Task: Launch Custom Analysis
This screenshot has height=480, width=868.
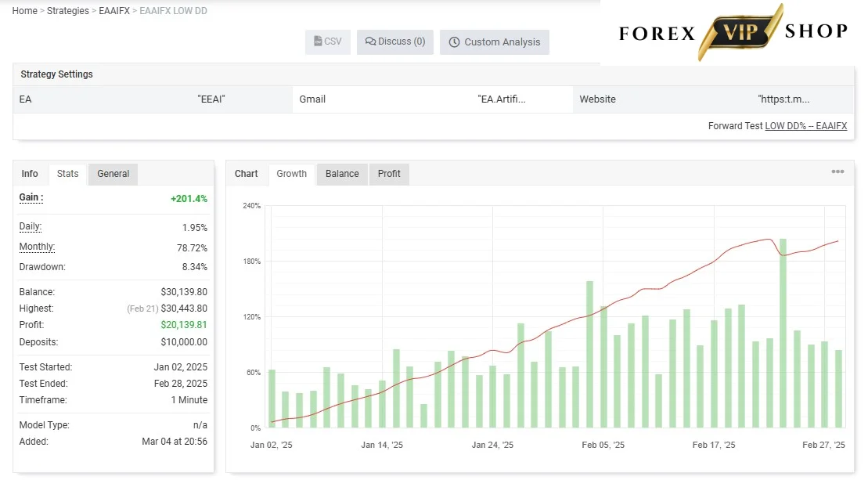Action: (495, 42)
